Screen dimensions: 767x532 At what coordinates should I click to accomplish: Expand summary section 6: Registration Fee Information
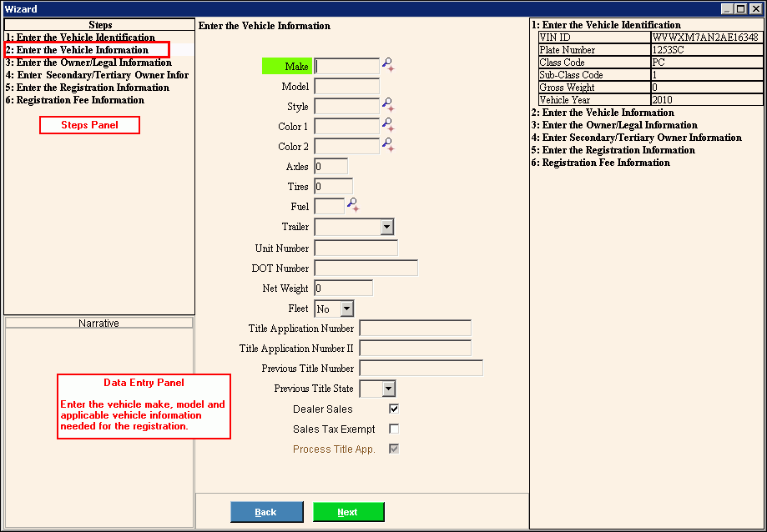tap(601, 163)
